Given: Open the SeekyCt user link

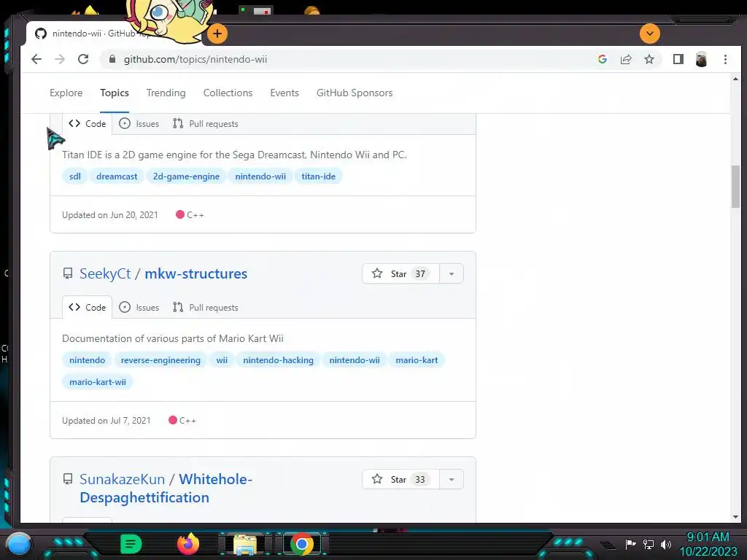Looking at the screenshot, I should point(105,274).
